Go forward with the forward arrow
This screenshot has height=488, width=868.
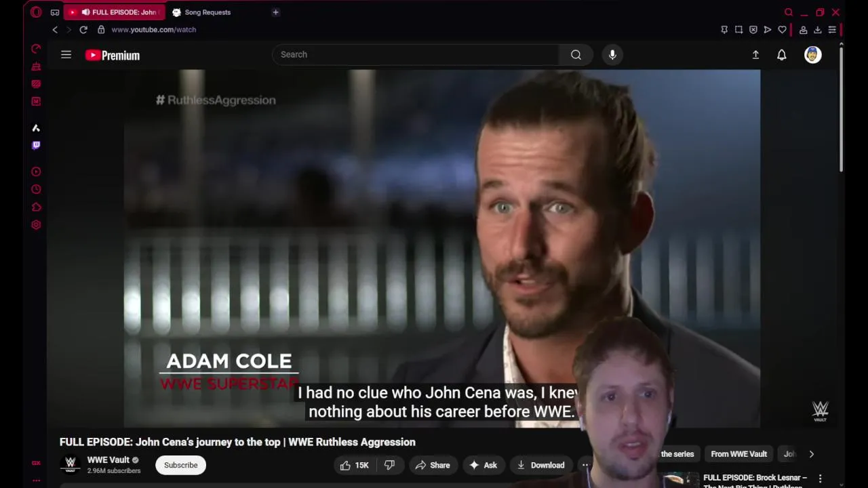68,30
